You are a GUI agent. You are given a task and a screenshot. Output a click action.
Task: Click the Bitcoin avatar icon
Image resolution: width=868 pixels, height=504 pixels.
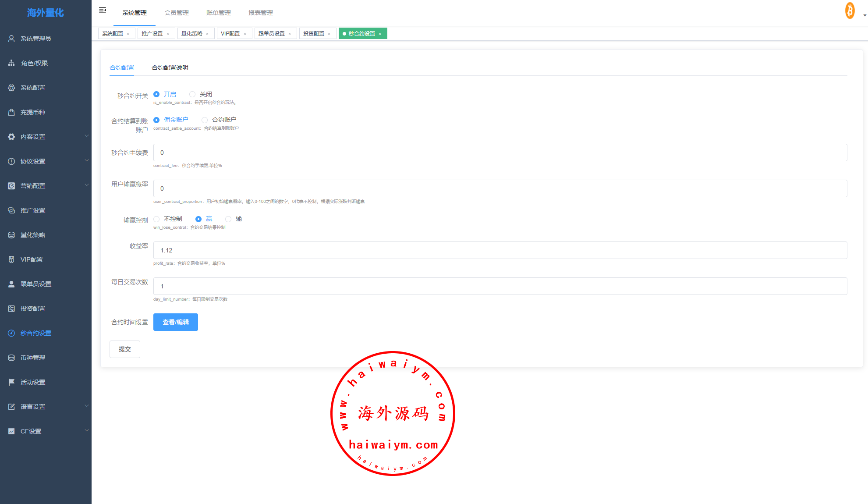850,11
